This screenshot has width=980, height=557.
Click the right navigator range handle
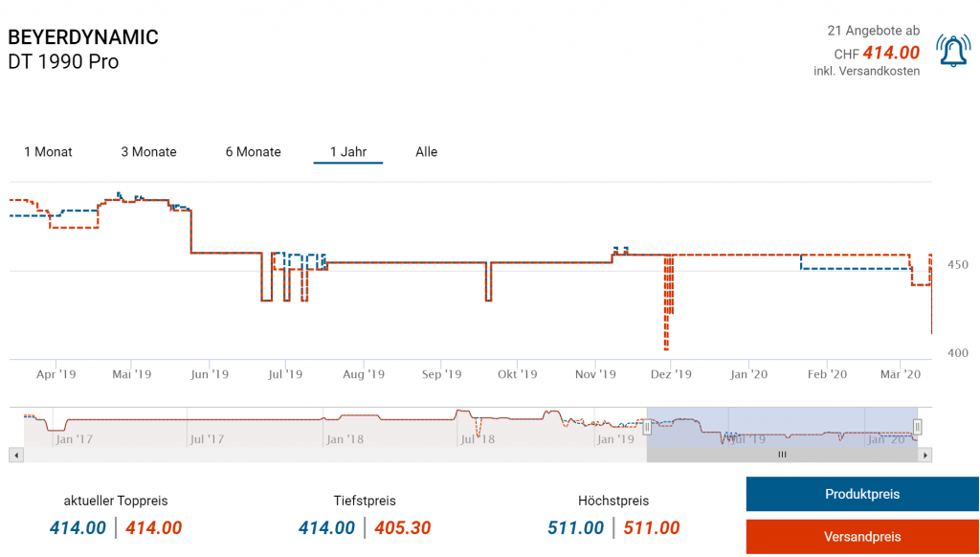click(x=917, y=427)
